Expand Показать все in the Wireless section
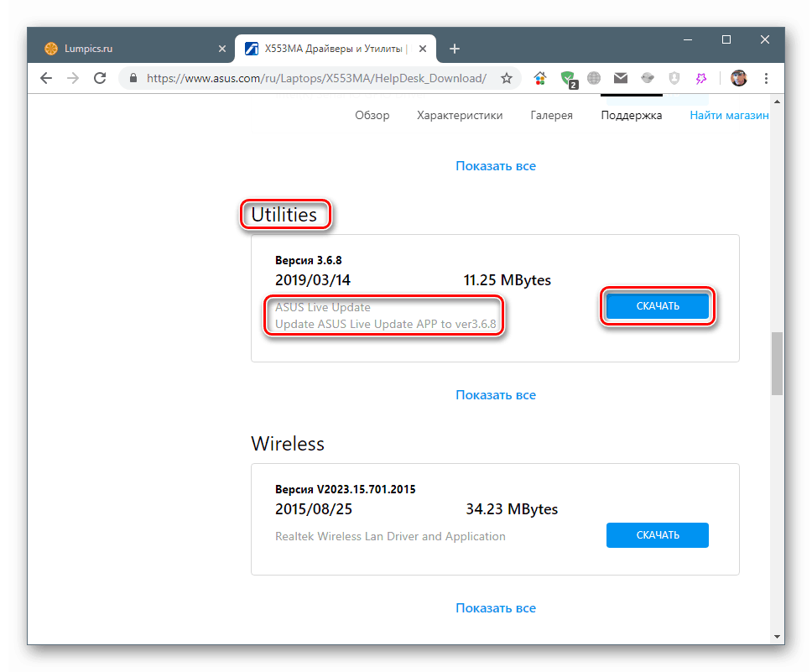Screen dimensions: 812x672 (x=495, y=607)
